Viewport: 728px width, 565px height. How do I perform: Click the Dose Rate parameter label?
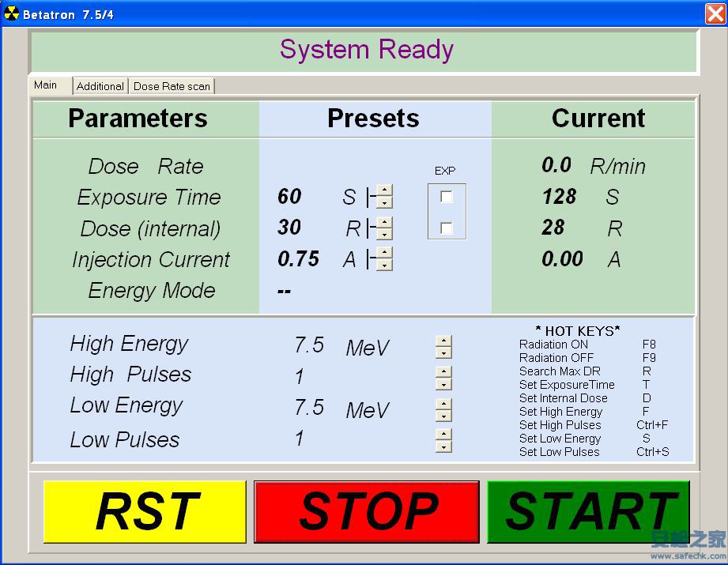[x=145, y=166]
